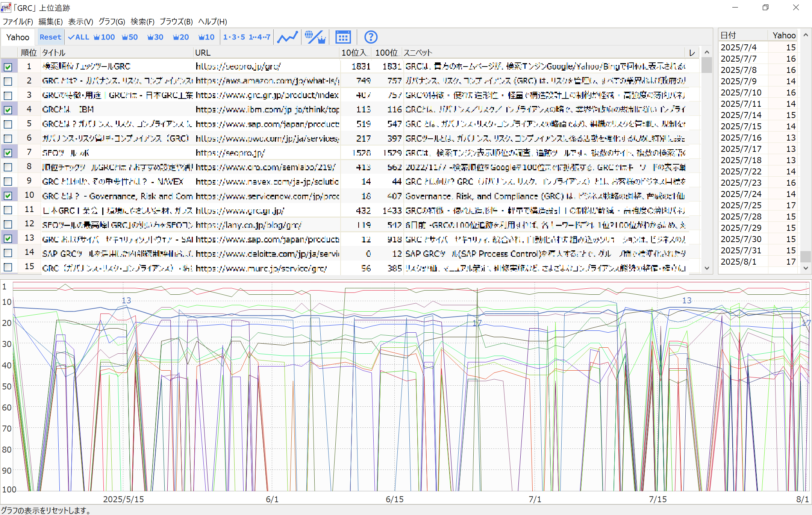This screenshot has width=812, height=515.
Task: Select the top 50 crown filter
Action: point(130,37)
